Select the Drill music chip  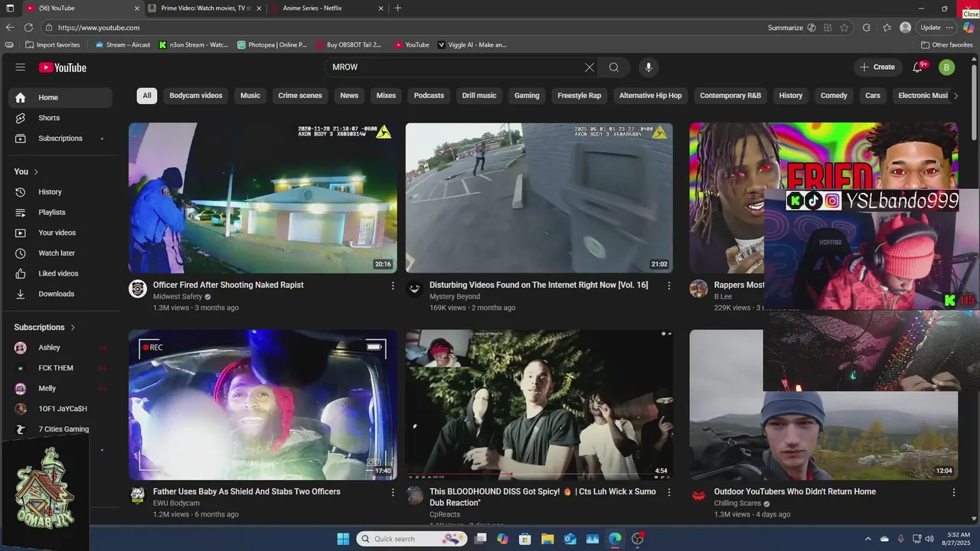click(479, 96)
